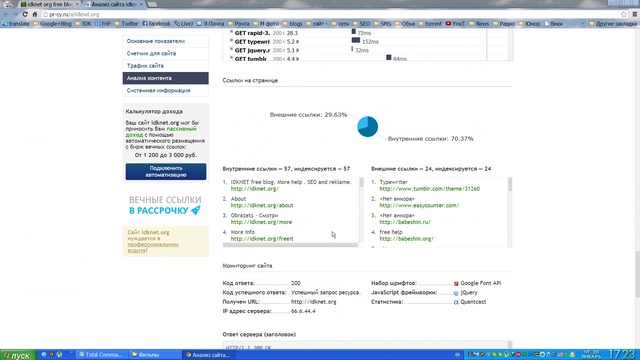This screenshot has width=640, height=360.
Task: Click Подключить автоматизацию button
Action: (x=166, y=171)
